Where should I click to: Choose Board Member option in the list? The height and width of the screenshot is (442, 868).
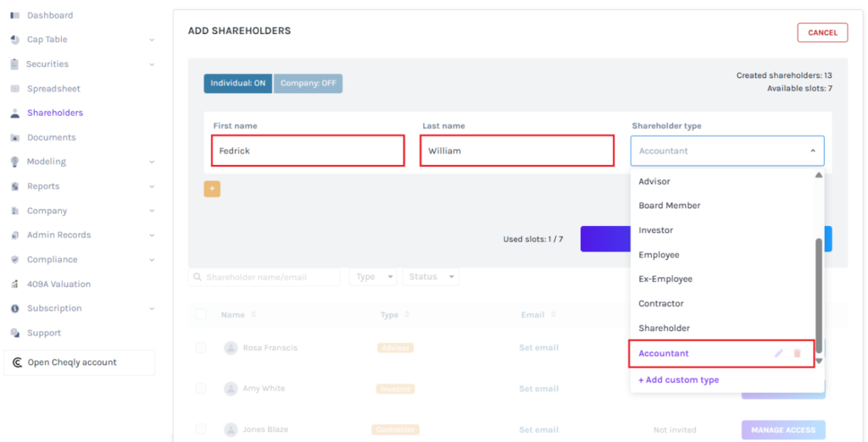tap(670, 206)
